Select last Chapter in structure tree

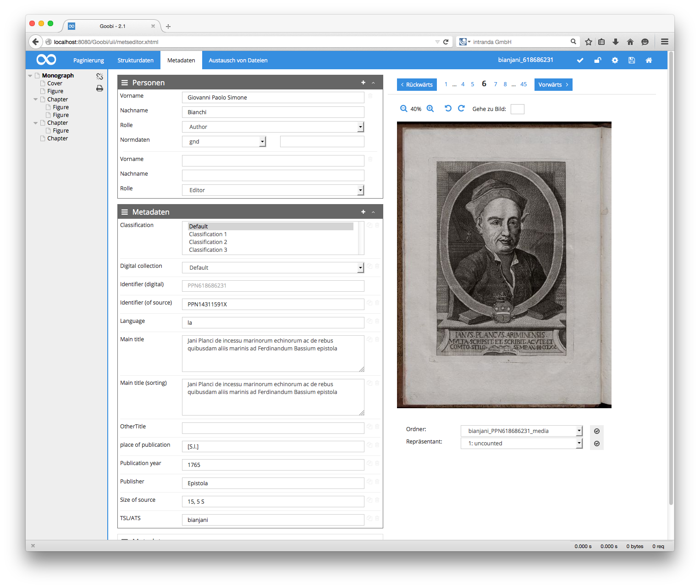pos(57,139)
